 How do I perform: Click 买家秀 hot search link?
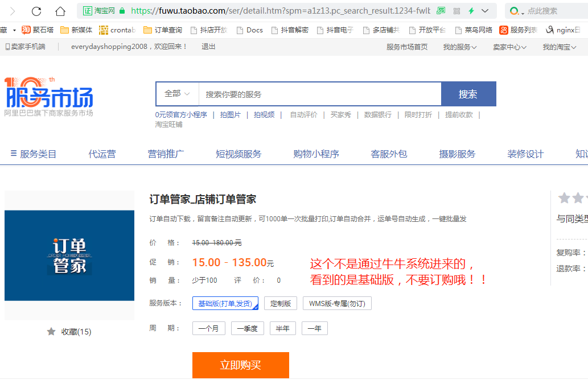(x=340, y=115)
